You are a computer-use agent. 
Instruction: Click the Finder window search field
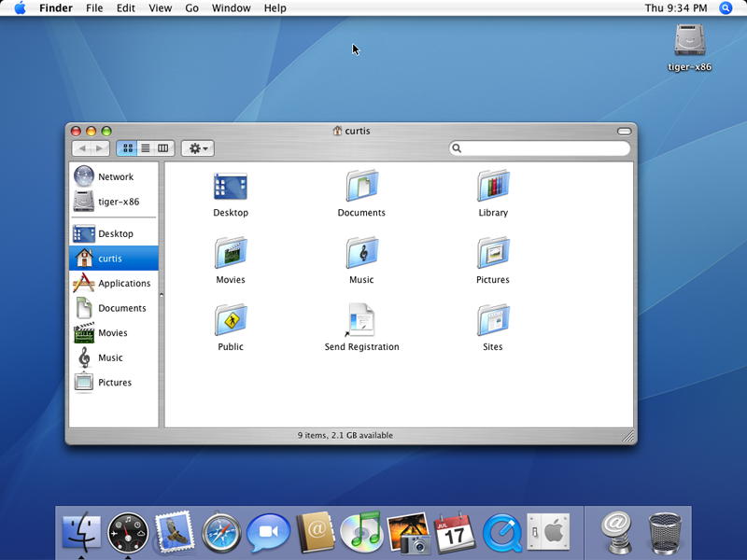545,148
